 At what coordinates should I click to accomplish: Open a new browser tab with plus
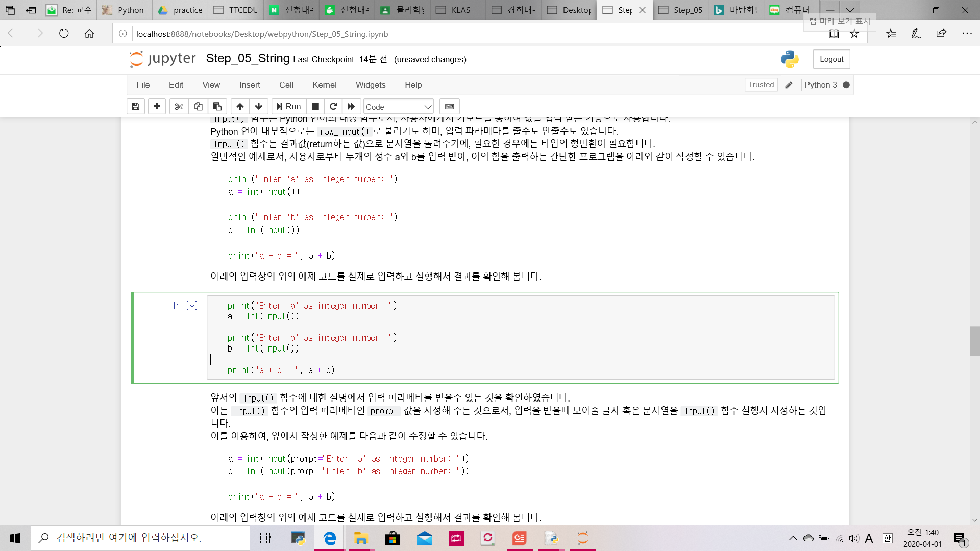click(830, 10)
